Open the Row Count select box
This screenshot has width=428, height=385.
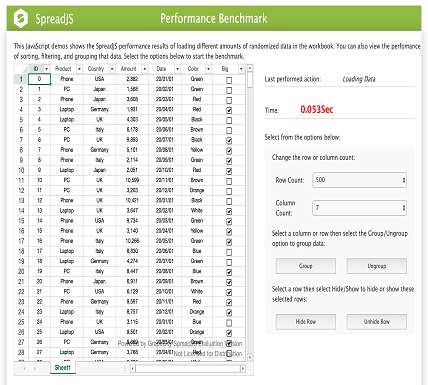[x=359, y=180]
